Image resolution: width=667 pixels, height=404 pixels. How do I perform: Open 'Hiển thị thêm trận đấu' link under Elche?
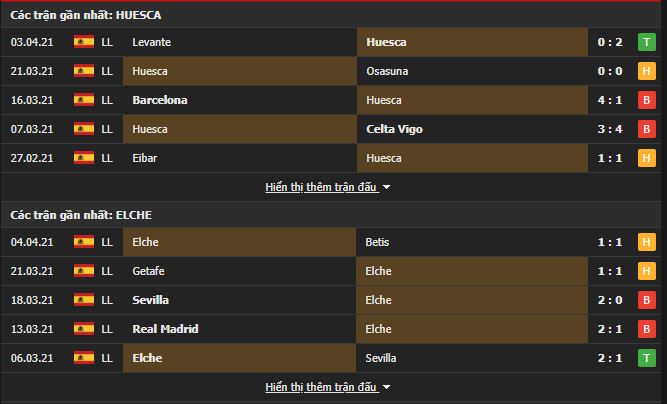pos(322,387)
